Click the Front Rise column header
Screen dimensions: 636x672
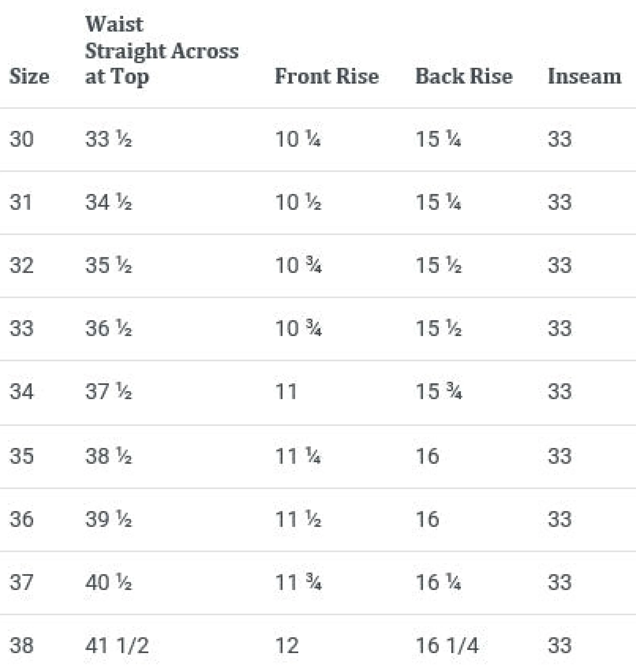[326, 76]
